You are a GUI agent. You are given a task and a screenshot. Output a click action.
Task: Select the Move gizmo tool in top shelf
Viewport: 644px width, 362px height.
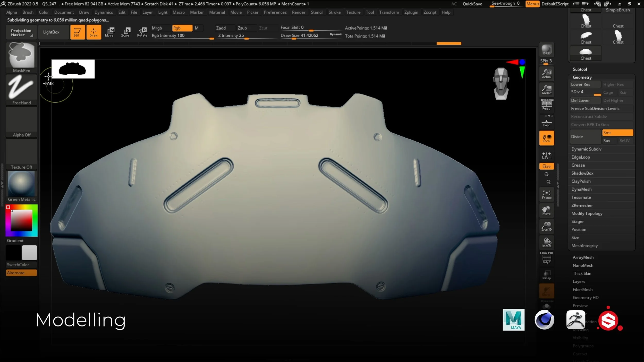(109, 32)
